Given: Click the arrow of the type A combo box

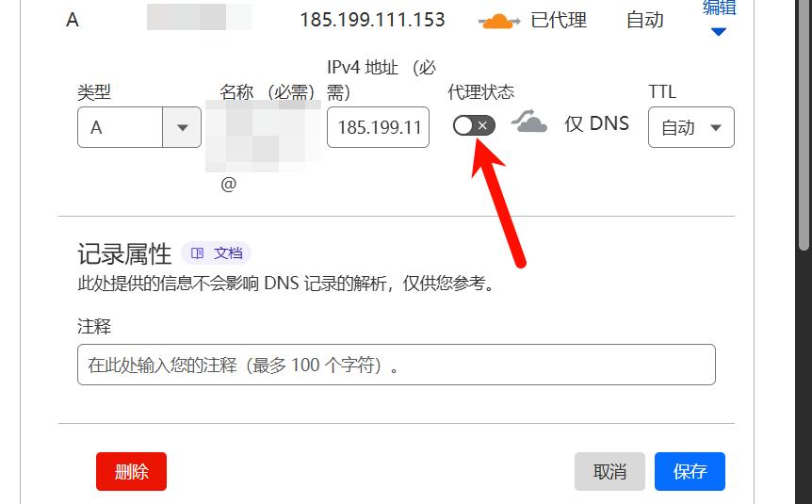Looking at the screenshot, I should click(182, 127).
